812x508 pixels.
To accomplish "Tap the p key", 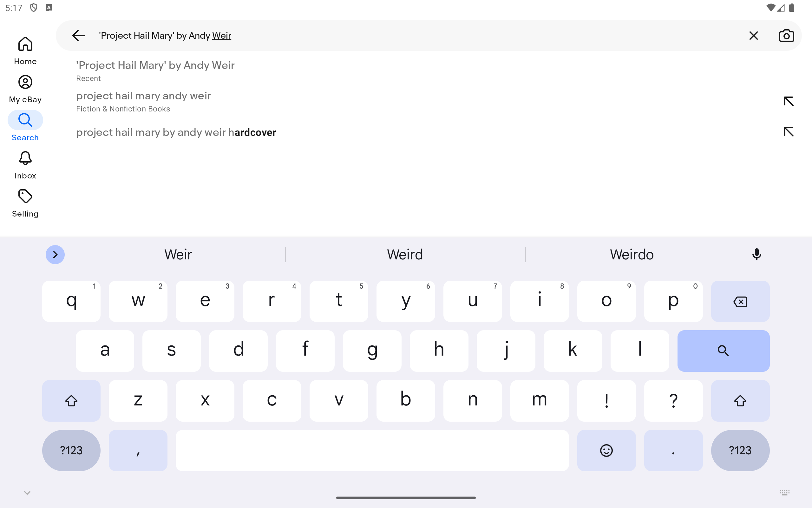I will pyautogui.click(x=673, y=301).
